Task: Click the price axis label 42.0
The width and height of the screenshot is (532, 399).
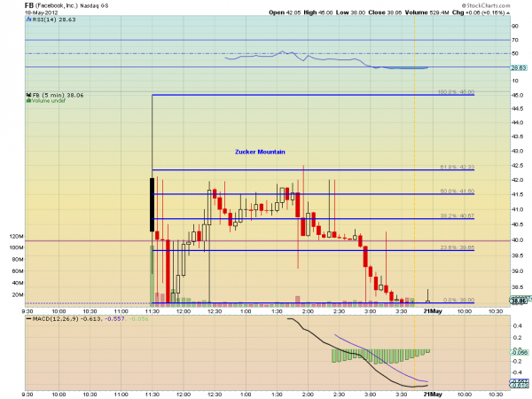Action: pyautogui.click(x=517, y=180)
